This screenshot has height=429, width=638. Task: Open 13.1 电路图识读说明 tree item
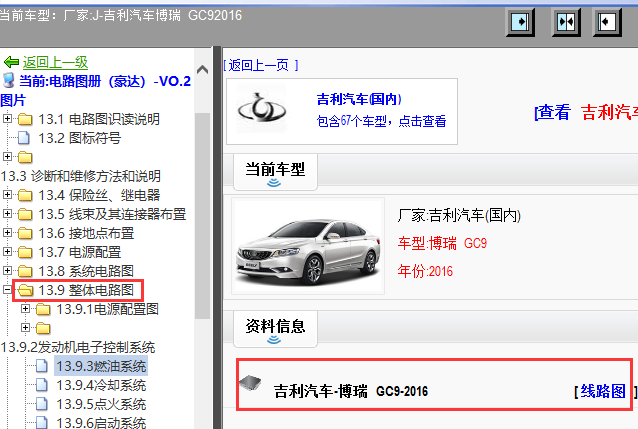tap(99, 119)
